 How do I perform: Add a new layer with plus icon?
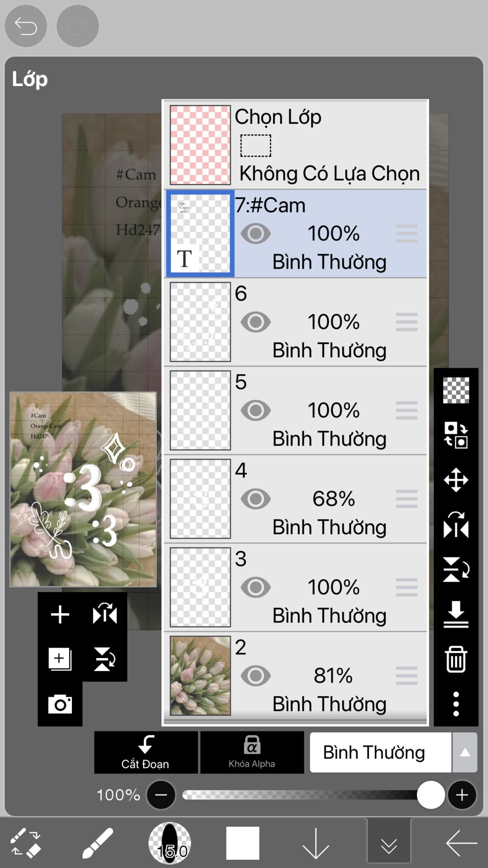[x=60, y=614]
